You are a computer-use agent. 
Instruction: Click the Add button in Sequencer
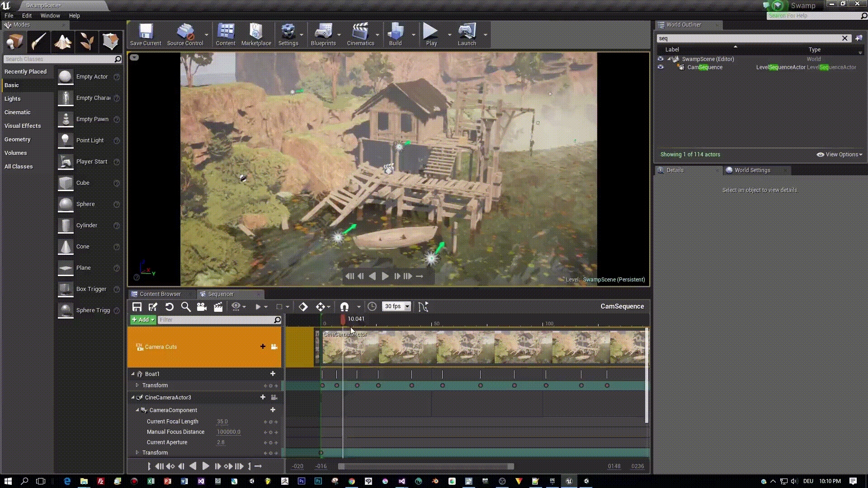pyautogui.click(x=142, y=320)
